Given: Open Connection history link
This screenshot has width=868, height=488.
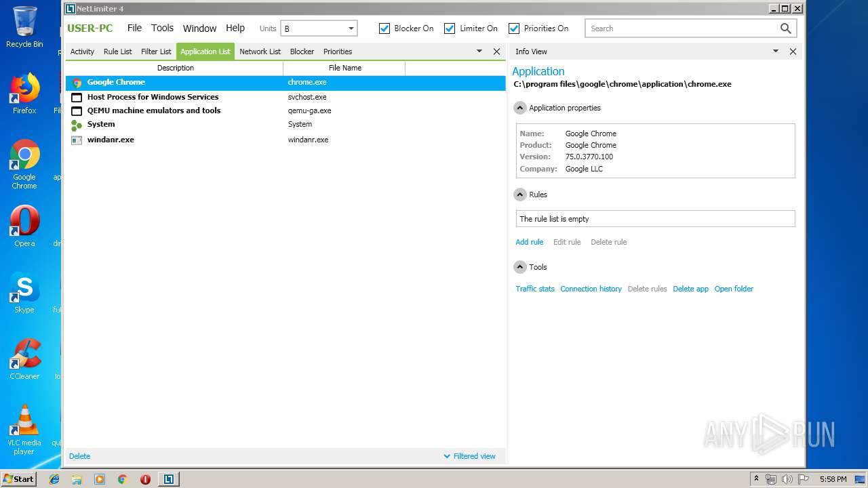Looking at the screenshot, I should 591,289.
